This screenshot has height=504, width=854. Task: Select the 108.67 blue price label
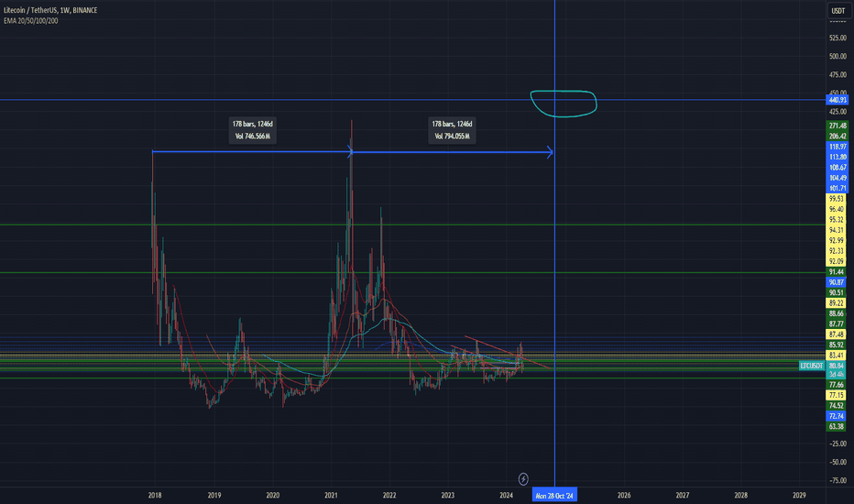pos(838,168)
